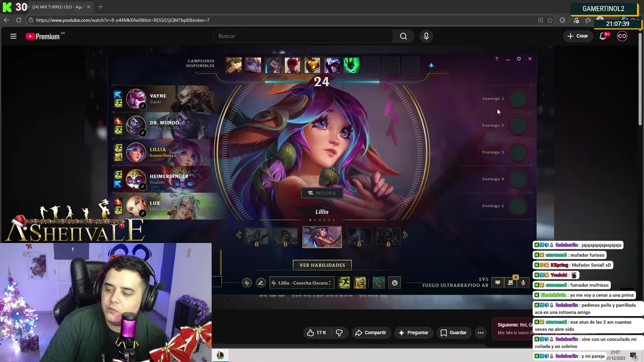Open YouTube account avatar menu
Viewport: 644px width, 362px height.
point(622,36)
